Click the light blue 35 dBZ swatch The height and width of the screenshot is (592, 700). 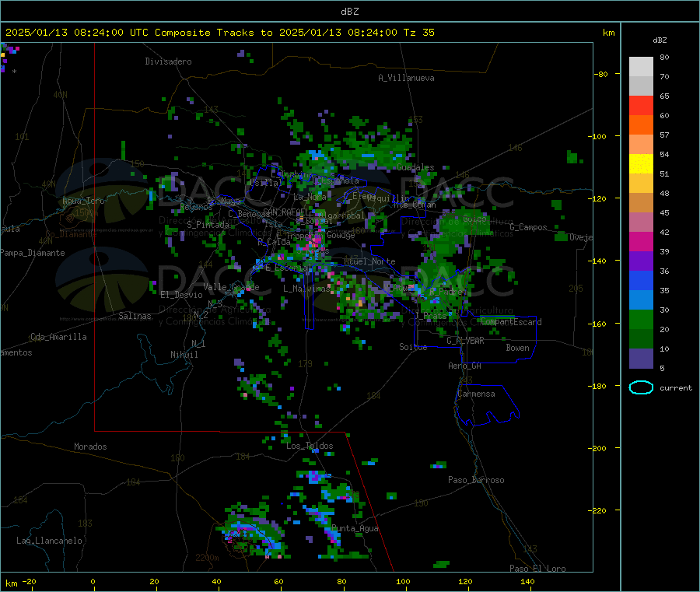(x=641, y=300)
